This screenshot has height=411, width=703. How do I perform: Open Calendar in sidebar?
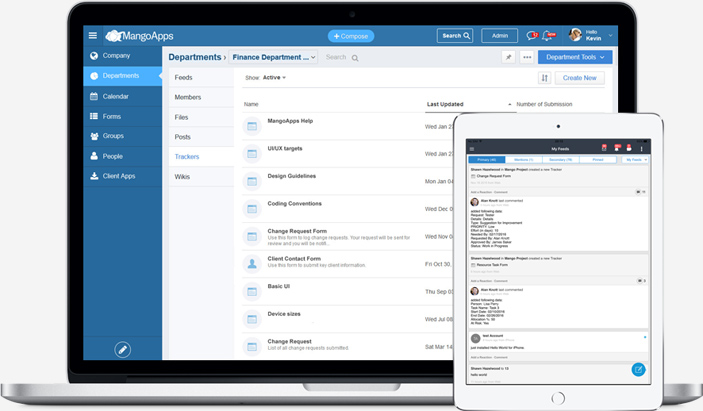pos(122,96)
